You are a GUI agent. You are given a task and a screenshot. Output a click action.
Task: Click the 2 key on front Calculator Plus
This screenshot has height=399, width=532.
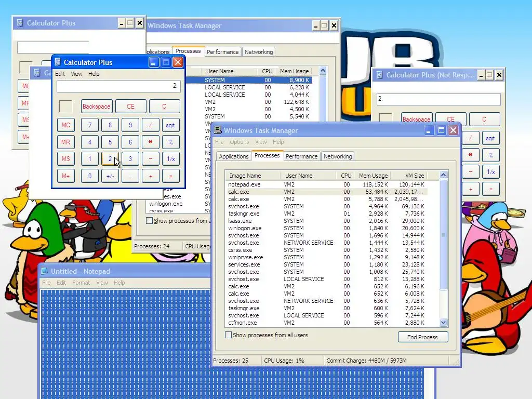[x=110, y=158]
